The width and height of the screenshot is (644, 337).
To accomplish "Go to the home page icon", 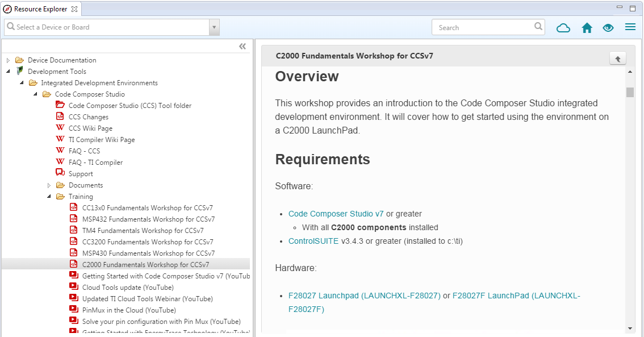I will point(587,28).
